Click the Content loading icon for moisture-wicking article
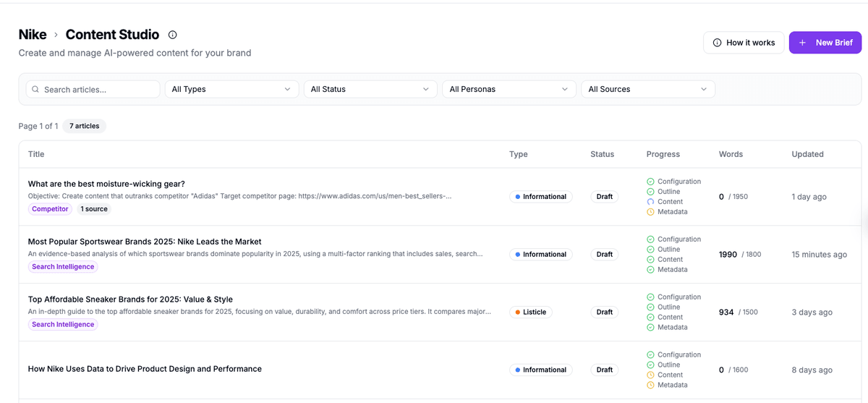868x403 pixels. pos(650,202)
